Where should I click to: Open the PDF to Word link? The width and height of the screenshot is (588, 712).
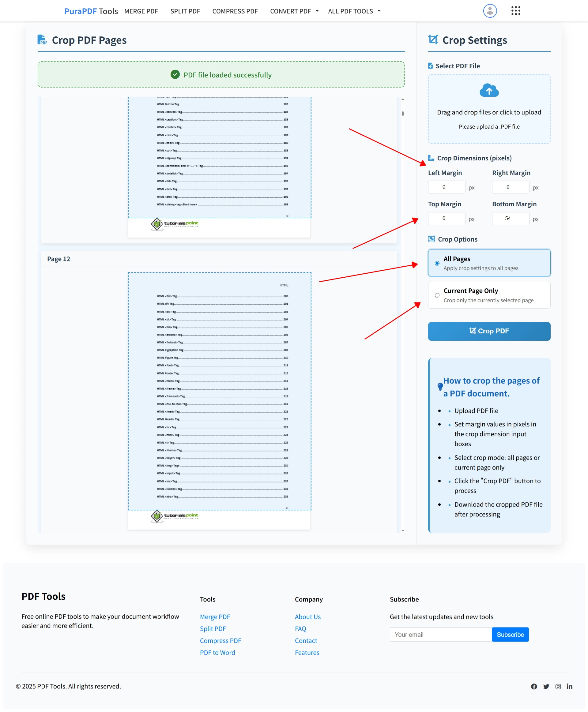coord(217,652)
